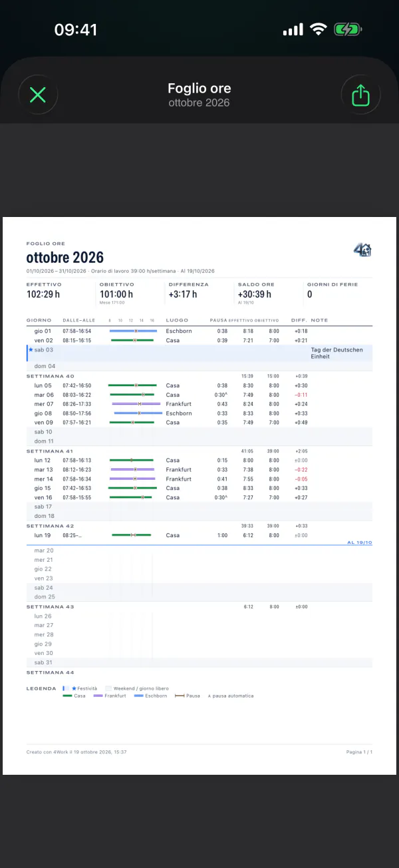This screenshot has height=868, width=399.
Task: Tap the Festività legend star icon
Action: point(74,688)
